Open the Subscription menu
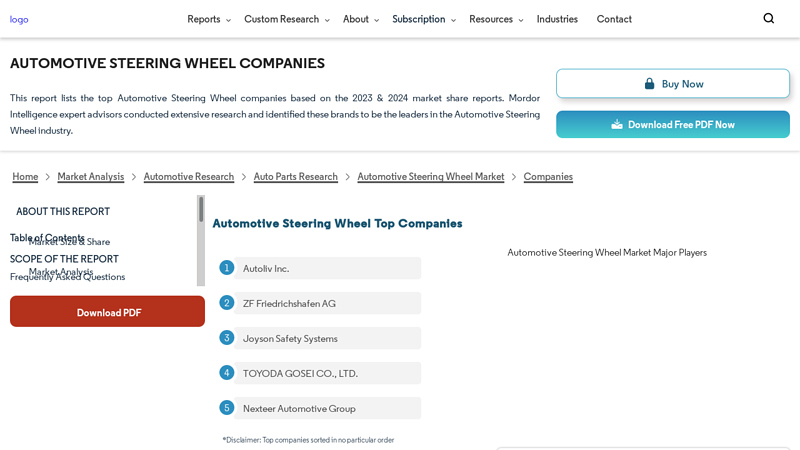800x450 pixels. (x=418, y=19)
